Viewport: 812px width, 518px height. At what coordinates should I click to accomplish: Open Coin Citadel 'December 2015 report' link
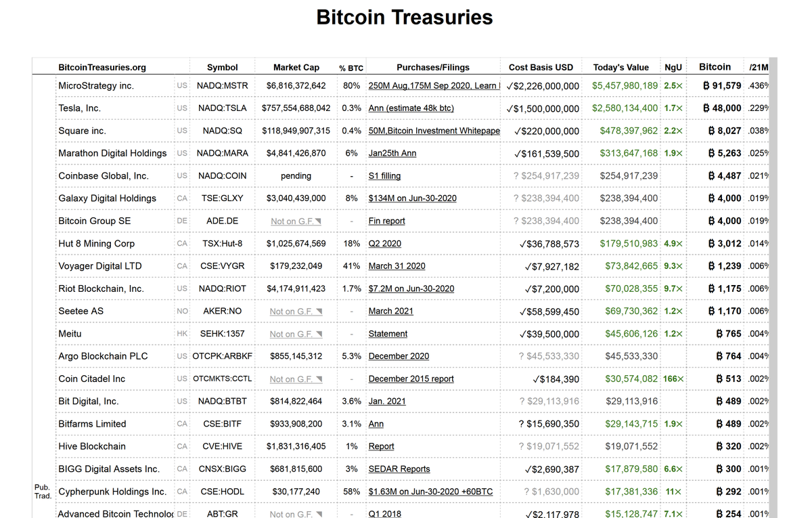point(411,379)
